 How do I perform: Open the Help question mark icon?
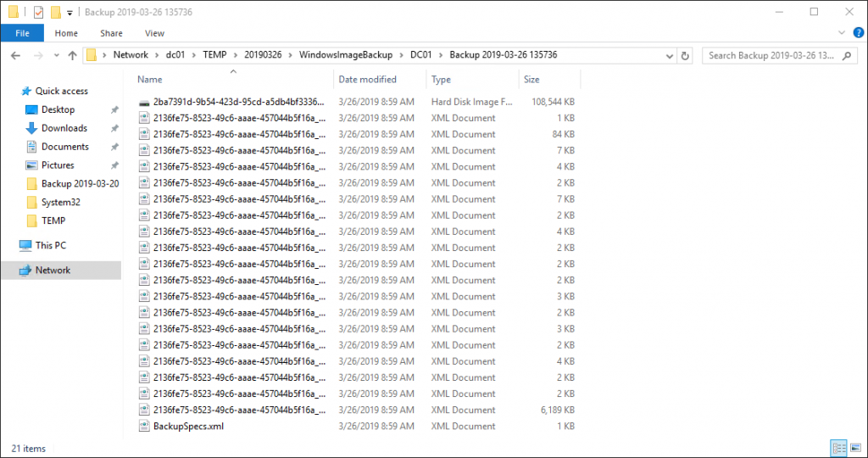pos(856,33)
